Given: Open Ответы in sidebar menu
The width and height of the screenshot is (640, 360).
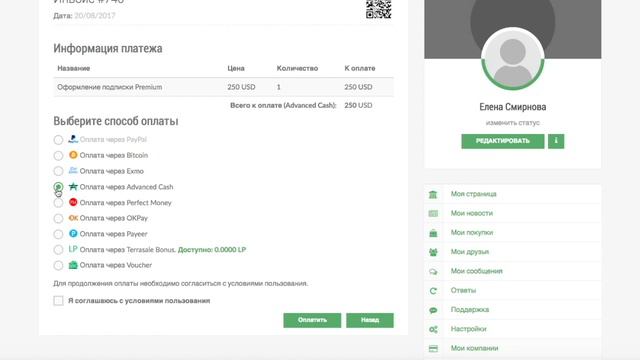Looking at the screenshot, I should (x=463, y=290).
